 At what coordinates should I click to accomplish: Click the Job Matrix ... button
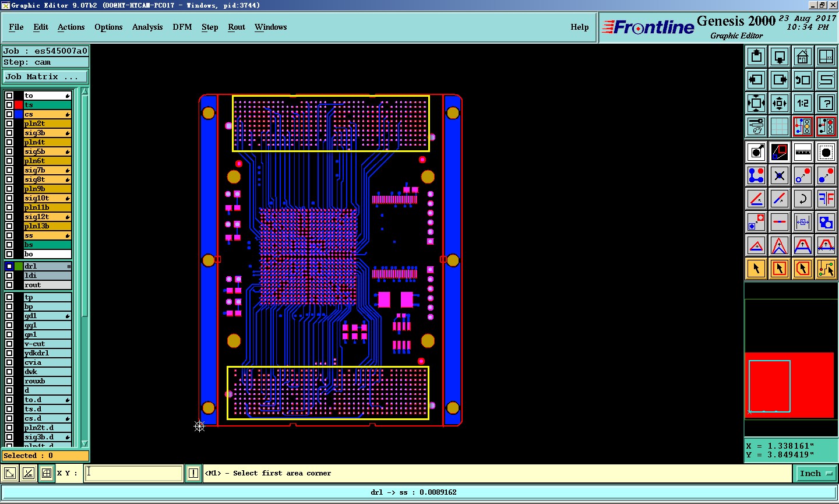[x=45, y=76]
